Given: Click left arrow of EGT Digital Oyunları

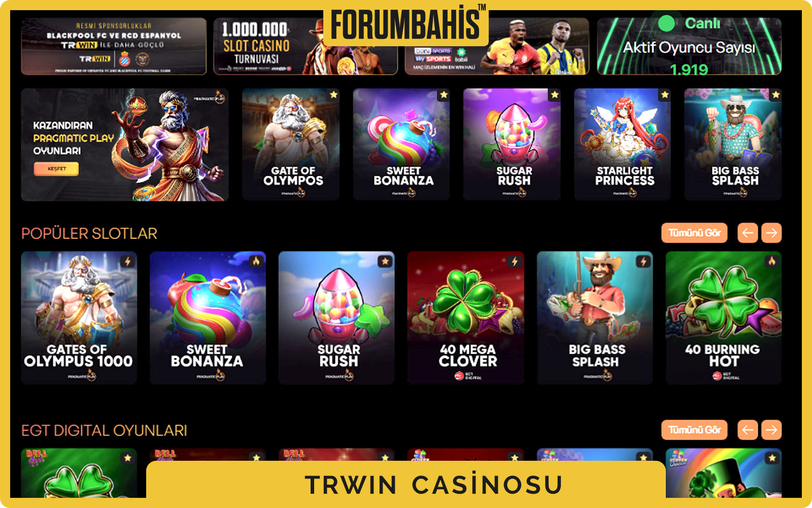Looking at the screenshot, I should click(x=748, y=430).
